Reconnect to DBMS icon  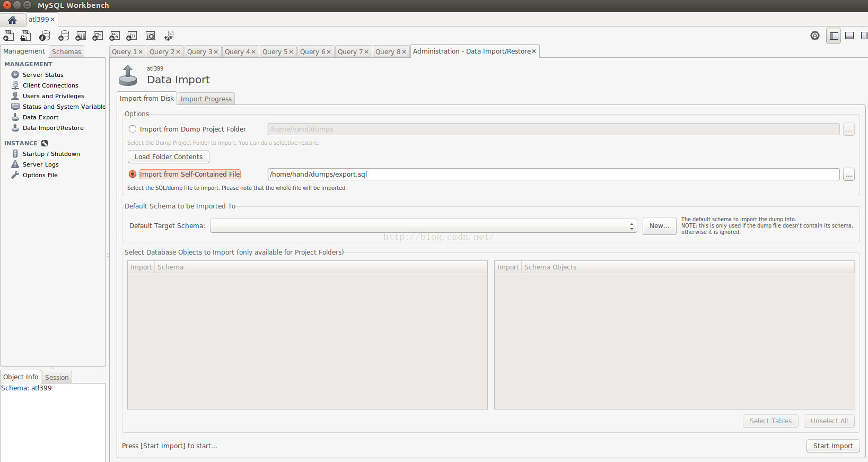(169, 36)
